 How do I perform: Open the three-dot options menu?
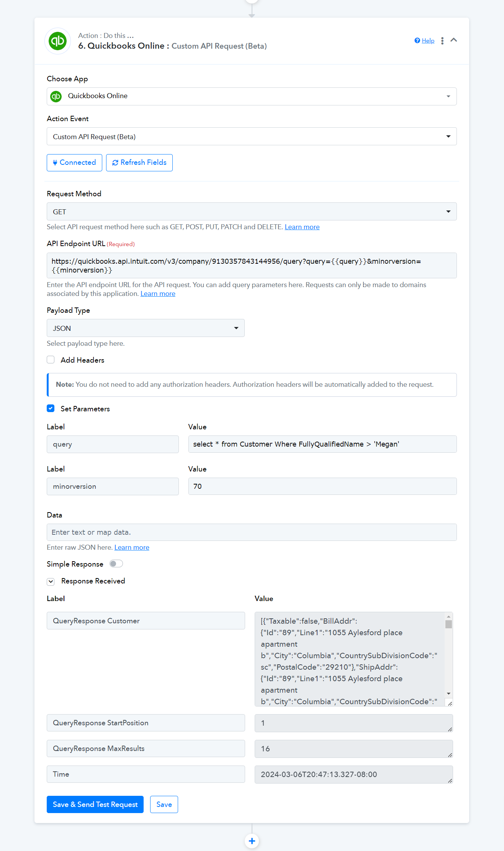[442, 41]
